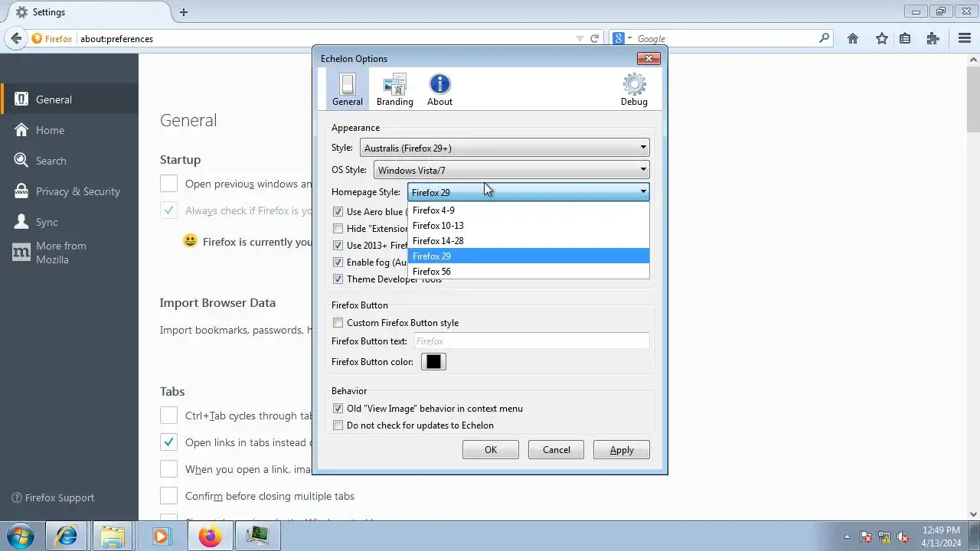Close the Echelon Options dialog
Screen dimensions: 980x551
pos(648,59)
